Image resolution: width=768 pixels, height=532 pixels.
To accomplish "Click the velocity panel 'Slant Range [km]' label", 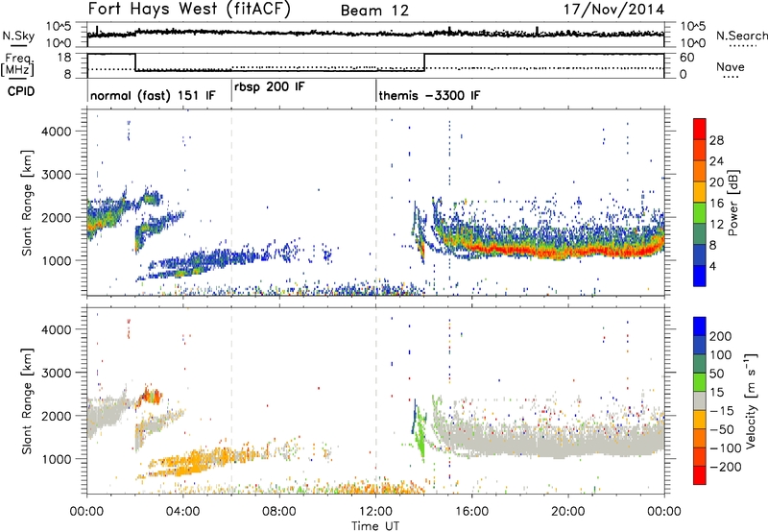I will tap(27, 400).
